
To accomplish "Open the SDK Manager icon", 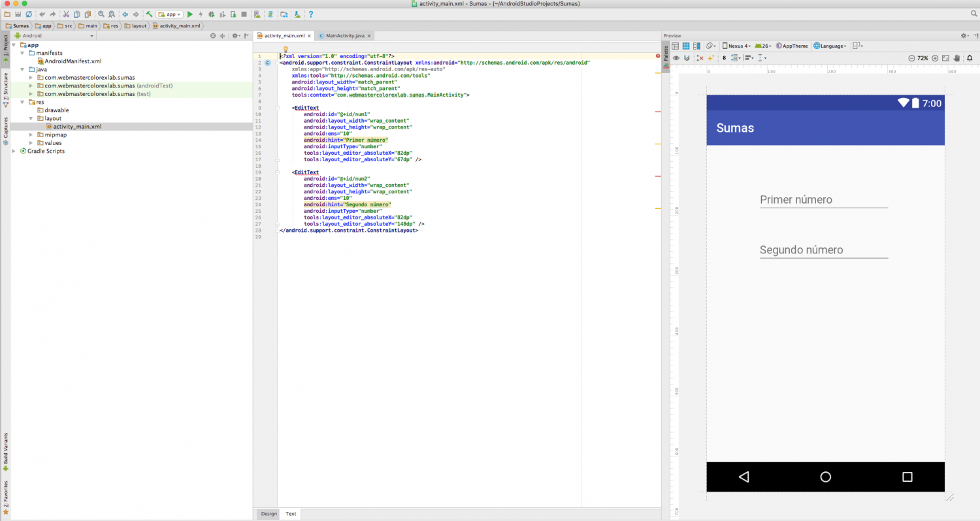I will (297, 14).
